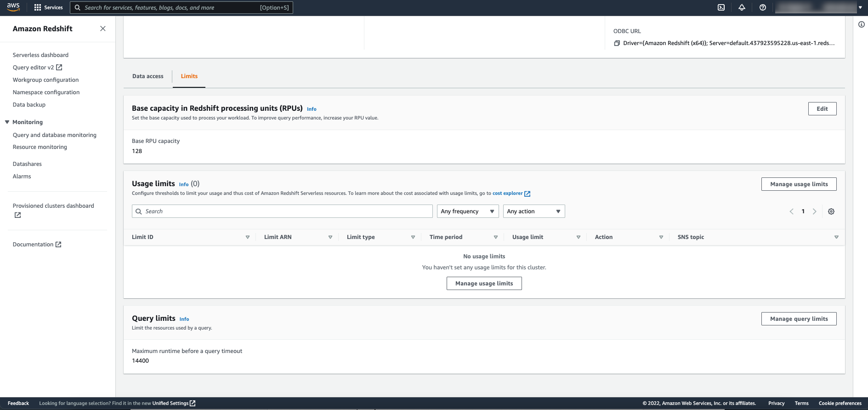Open Serverless dashboard
Viewport: 868px width, 410px height.
(x=40, y=55)
